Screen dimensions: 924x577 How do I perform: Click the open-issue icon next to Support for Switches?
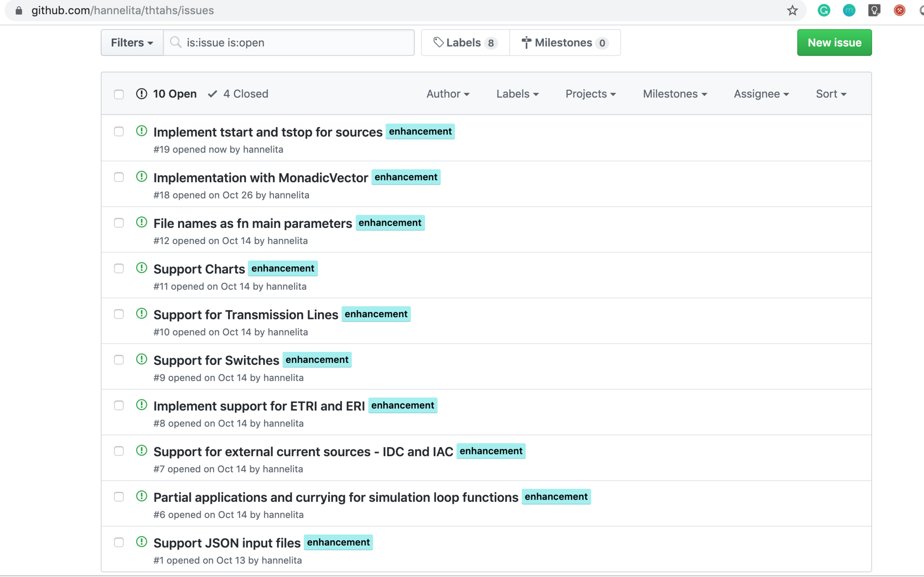(x=141, y=359)
